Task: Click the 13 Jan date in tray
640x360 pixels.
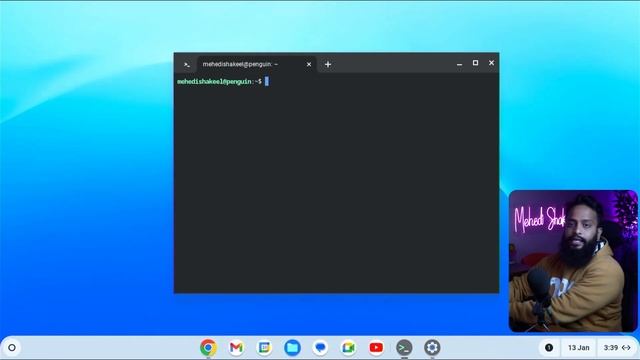Action: point(578,348)
